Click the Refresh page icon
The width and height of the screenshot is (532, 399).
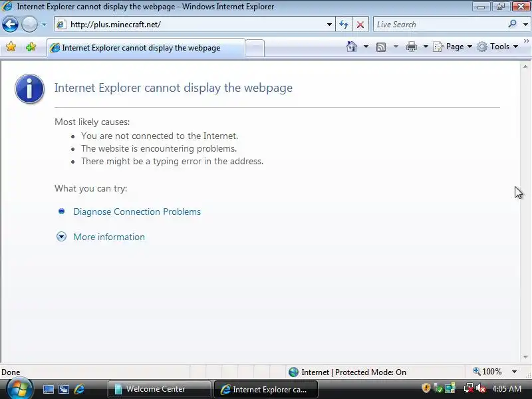tap(344, 25)
